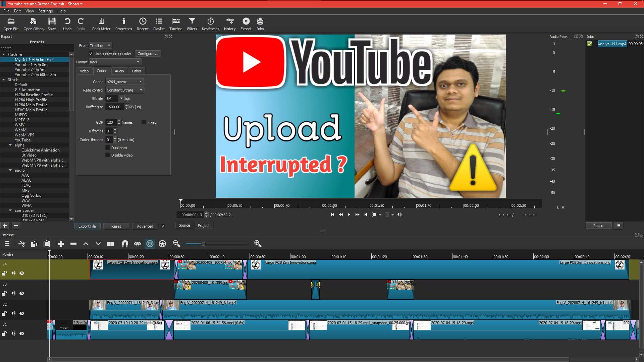This screenshot has width=644, height=362.
Task: Open the Filters panel
Action: pos(192,24)
